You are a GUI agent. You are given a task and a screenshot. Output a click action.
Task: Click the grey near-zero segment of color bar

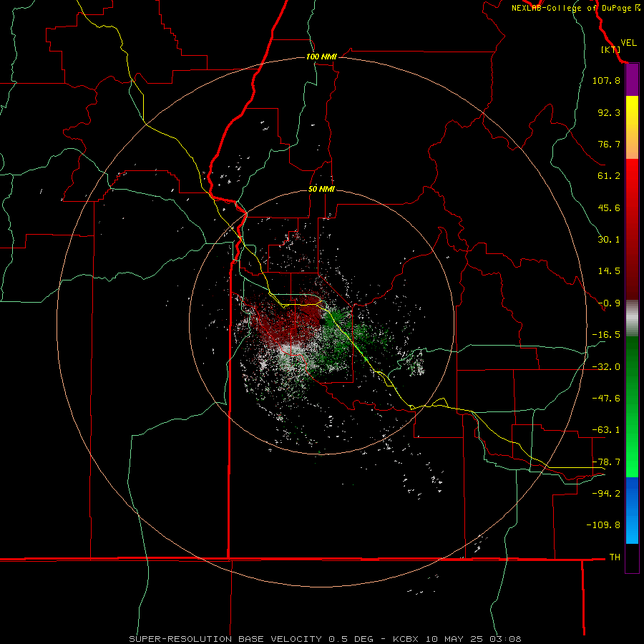632,318
